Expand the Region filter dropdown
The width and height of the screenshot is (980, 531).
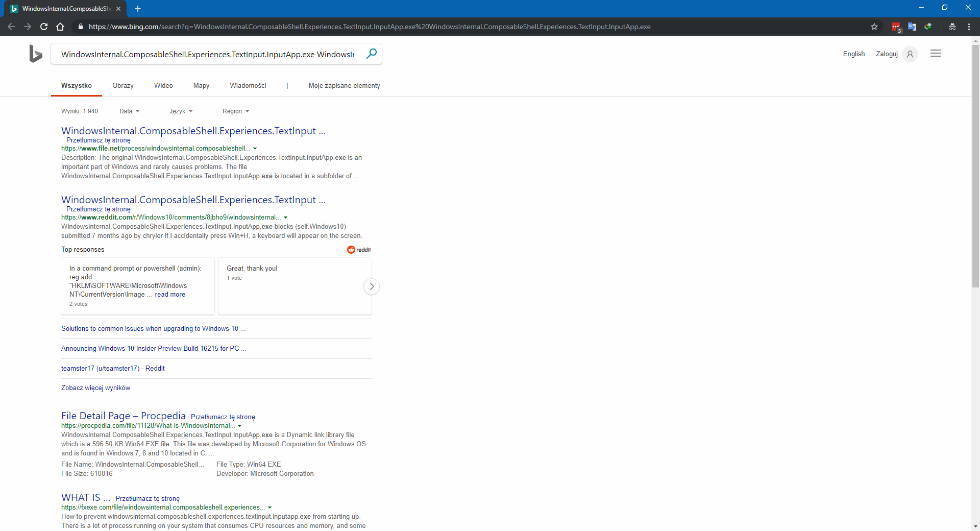(x=235, y=111)
